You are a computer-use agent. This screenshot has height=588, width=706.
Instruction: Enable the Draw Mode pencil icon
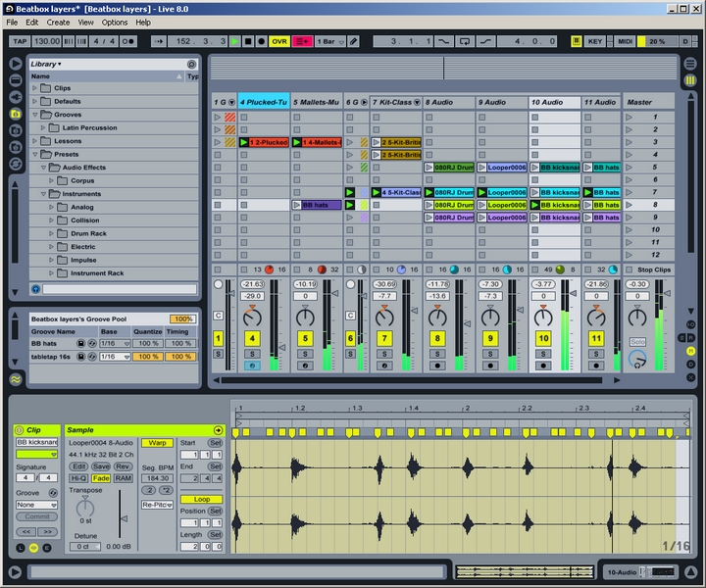click(x=353, y=41)
